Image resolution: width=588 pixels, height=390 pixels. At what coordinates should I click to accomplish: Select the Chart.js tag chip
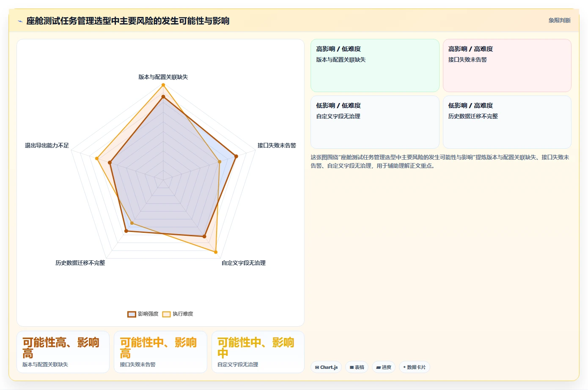326,367
